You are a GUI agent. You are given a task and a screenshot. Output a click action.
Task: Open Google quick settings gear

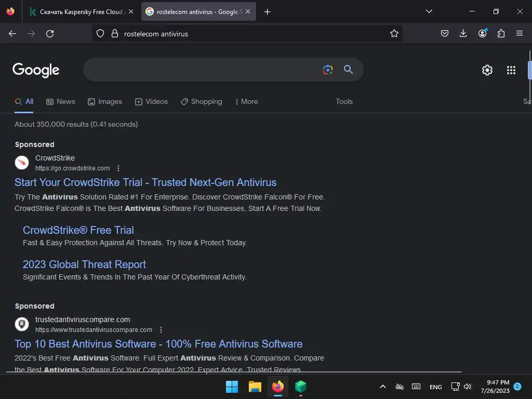(x=487, y=70)
